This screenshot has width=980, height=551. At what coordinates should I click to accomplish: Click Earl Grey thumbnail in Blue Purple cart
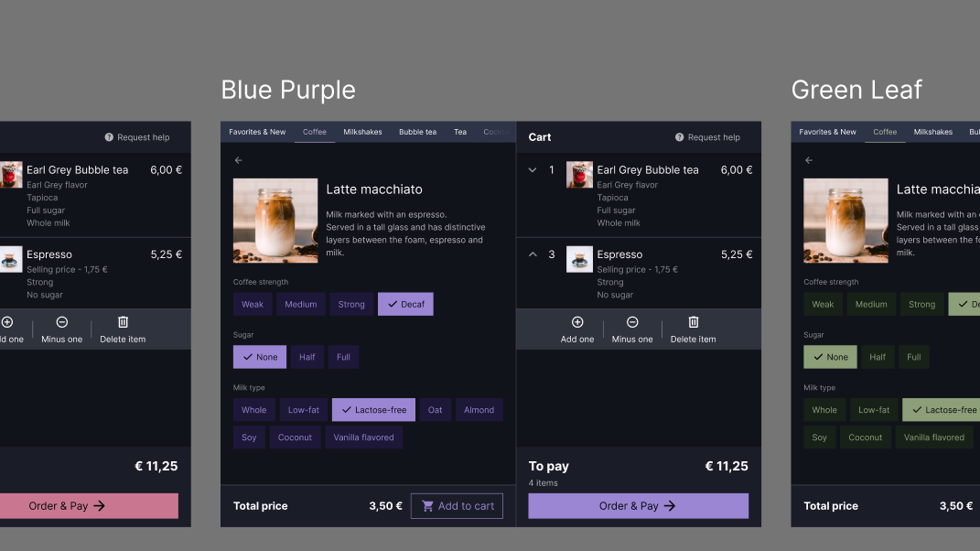click(x=579, y=175)
